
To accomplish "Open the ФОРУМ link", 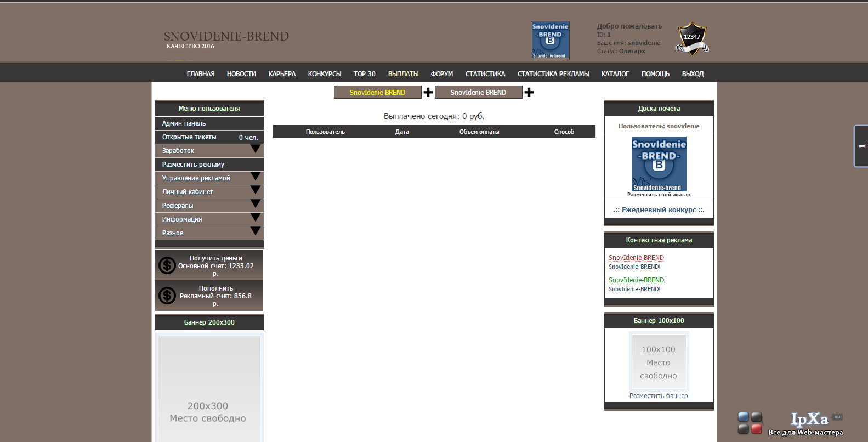I will click(x=442, y=74).
